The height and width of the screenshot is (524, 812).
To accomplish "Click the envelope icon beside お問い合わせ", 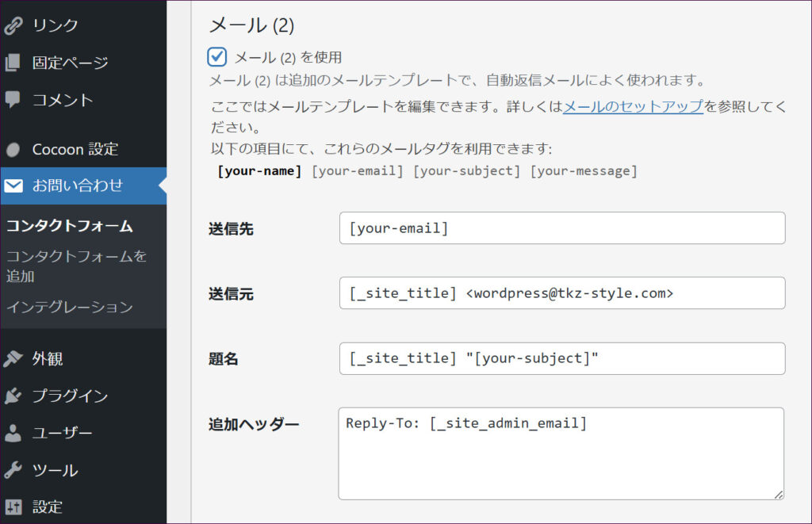I will coord(13,186).
